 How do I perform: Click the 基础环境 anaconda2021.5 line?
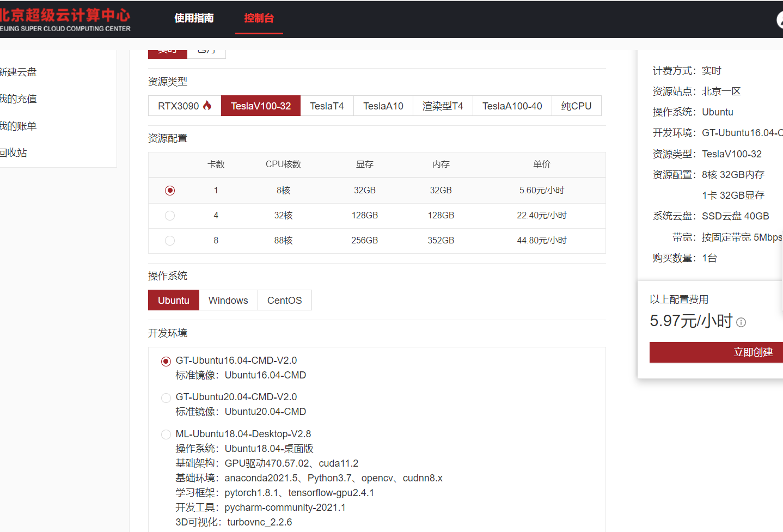tap(309, 478)
